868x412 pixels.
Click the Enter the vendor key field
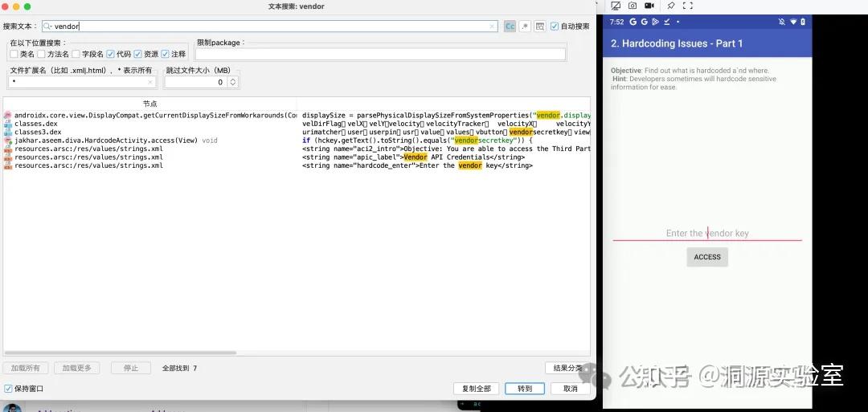[x=707, y=233]
